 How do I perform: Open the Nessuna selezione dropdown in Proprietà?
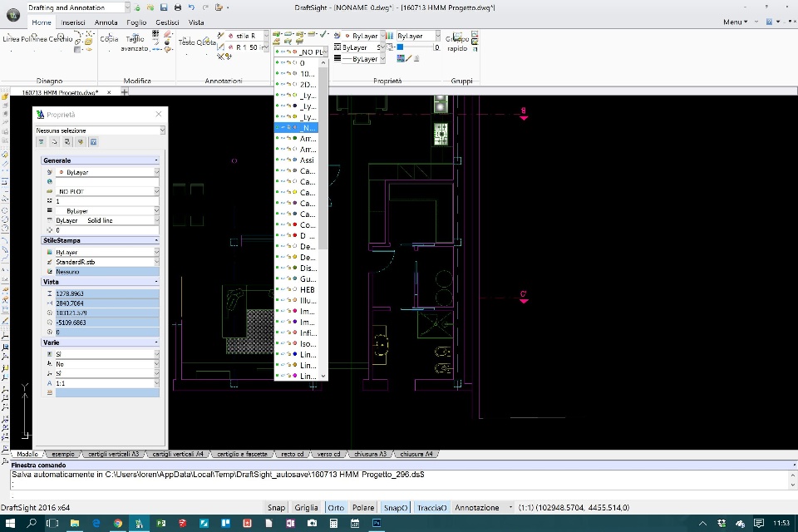tap(162, 131)
